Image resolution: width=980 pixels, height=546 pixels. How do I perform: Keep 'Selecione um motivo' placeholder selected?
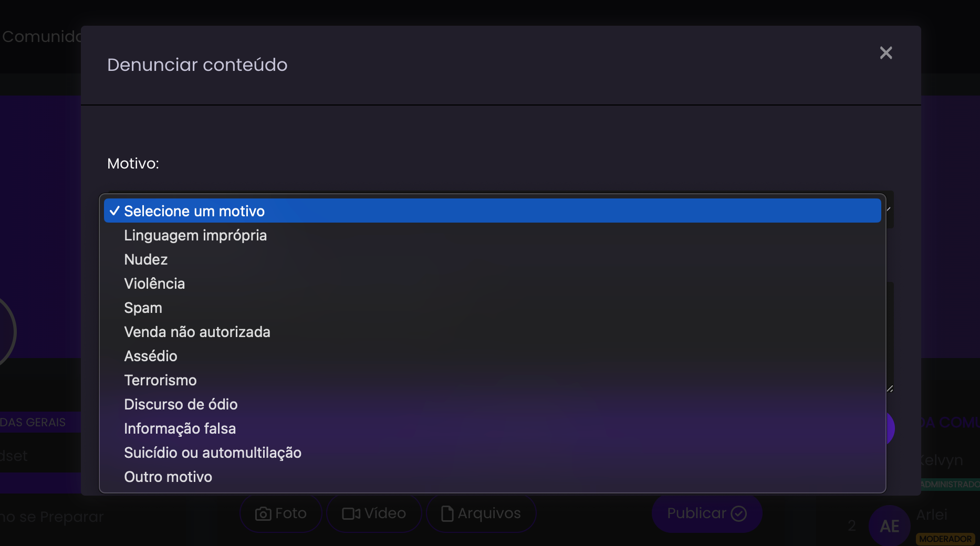(x=194, y=211)
